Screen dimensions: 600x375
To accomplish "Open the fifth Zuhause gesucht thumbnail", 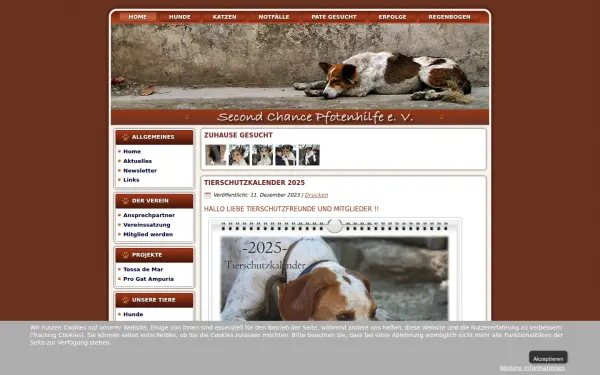I will pos(309,155).
